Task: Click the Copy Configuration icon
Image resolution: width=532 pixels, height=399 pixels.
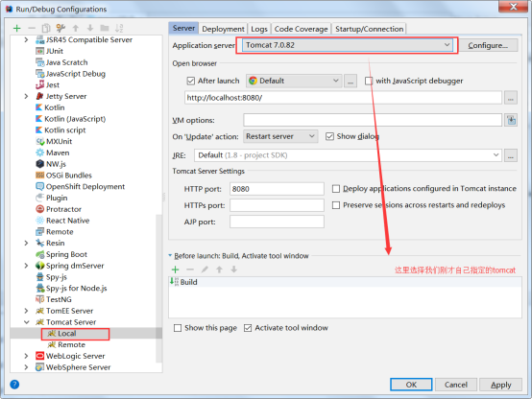Action: point(46,28)
